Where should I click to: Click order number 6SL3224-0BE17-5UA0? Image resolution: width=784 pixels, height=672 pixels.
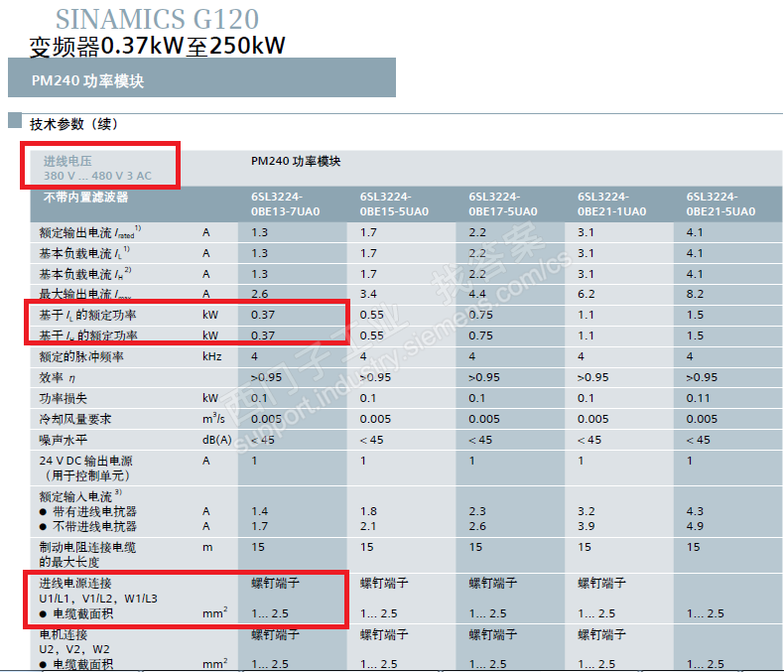click(503, 204)
